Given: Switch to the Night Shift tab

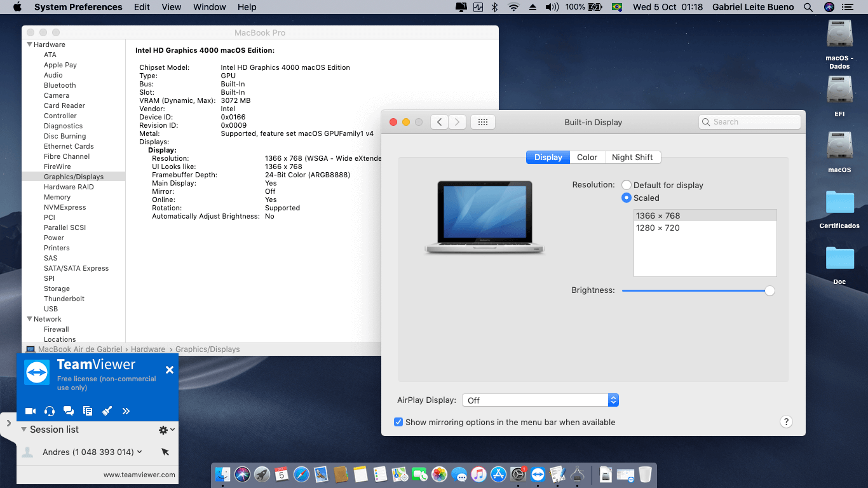Looking at the screenshot, I should point(632,158).
